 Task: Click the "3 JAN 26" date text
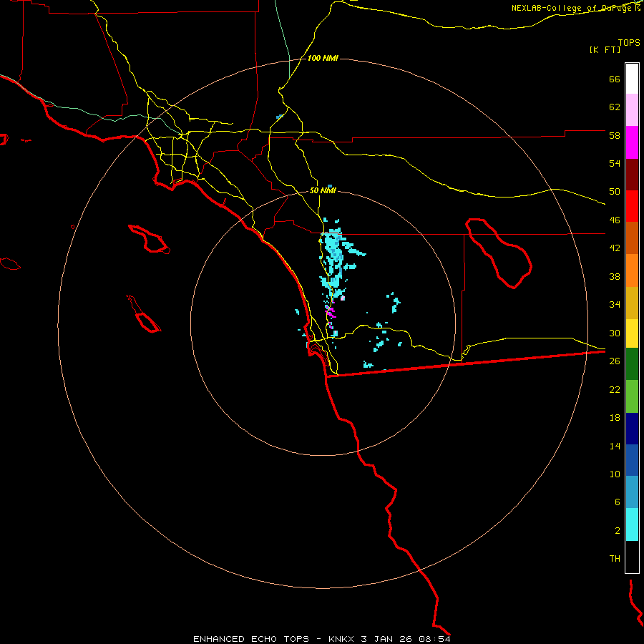click(387, 639)
